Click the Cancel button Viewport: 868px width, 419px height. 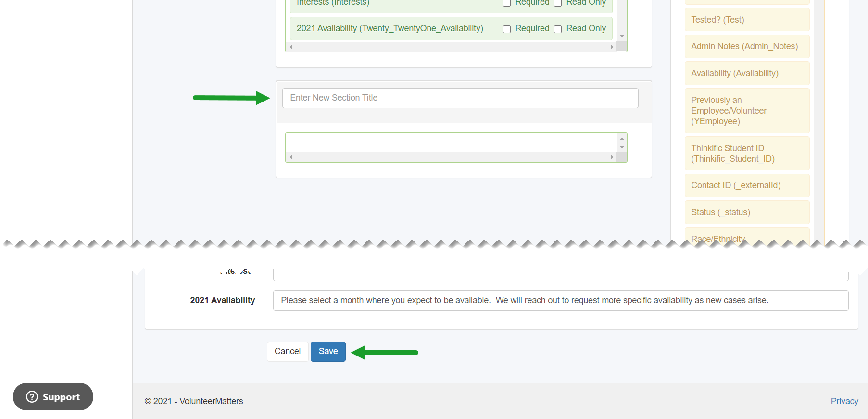[x=288, y=351]
